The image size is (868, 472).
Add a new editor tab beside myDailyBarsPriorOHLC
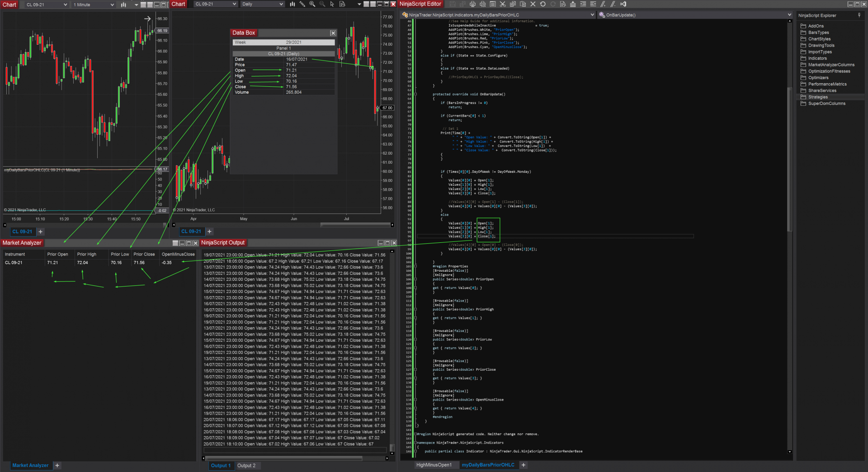[523, 465]
